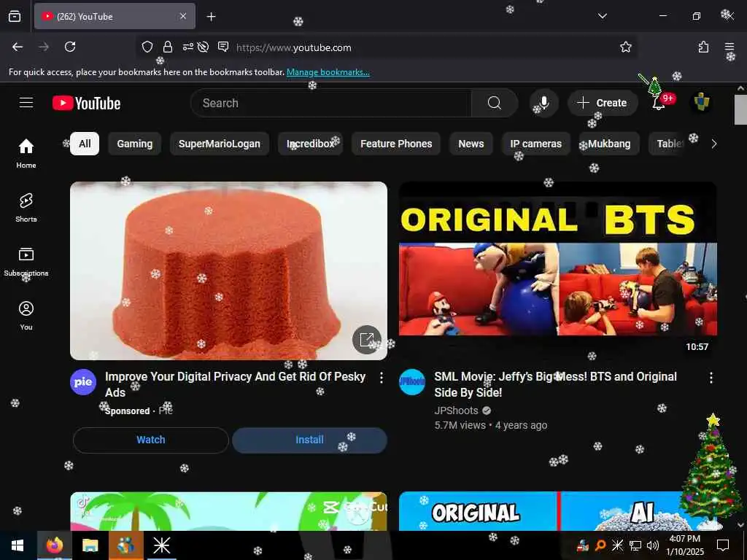Click the tracking protection shield icon
The width and height of the screenshot is (747, 560).
point(147,47)
